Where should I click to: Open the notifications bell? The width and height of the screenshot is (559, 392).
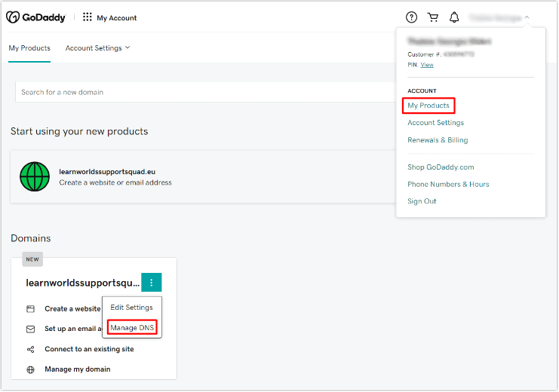pos(454,17)
